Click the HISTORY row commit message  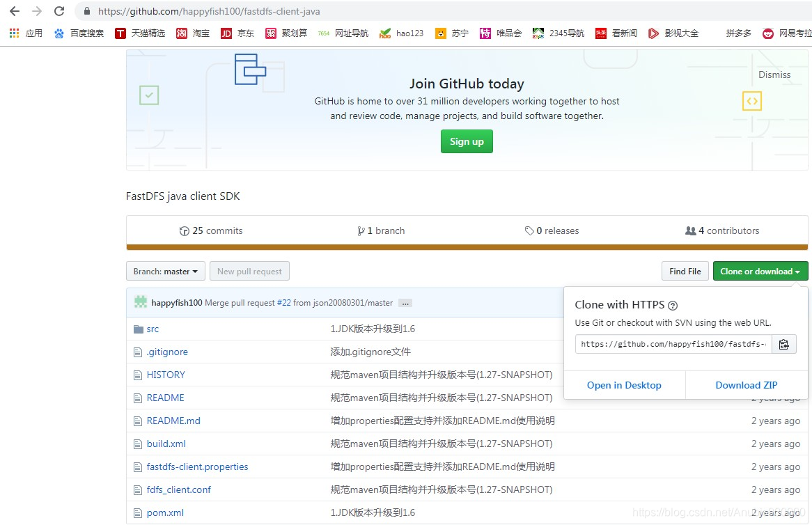(x=442, y=375)
